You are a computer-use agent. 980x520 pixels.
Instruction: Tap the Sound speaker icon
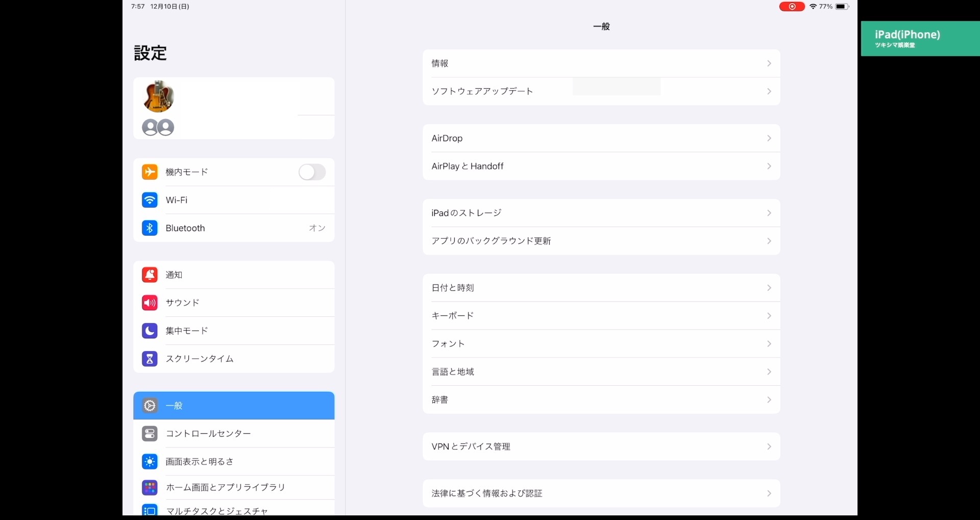pos(150,303)
